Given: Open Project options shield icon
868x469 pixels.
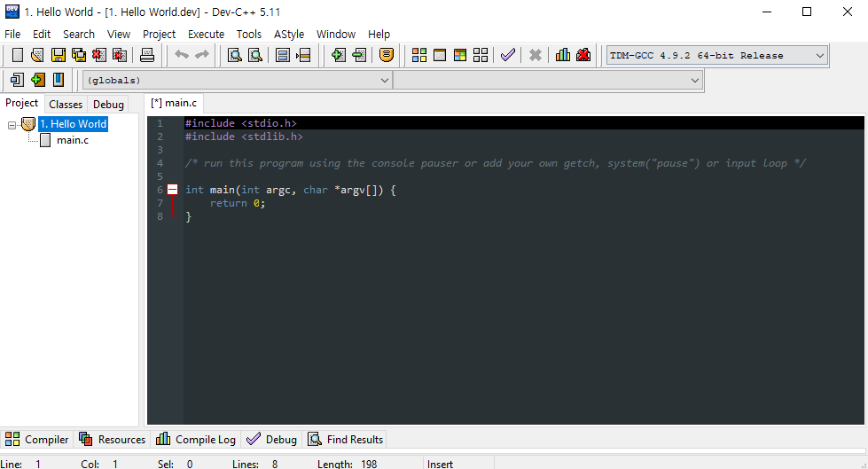Looking at the screenshot, I should 387,55.
